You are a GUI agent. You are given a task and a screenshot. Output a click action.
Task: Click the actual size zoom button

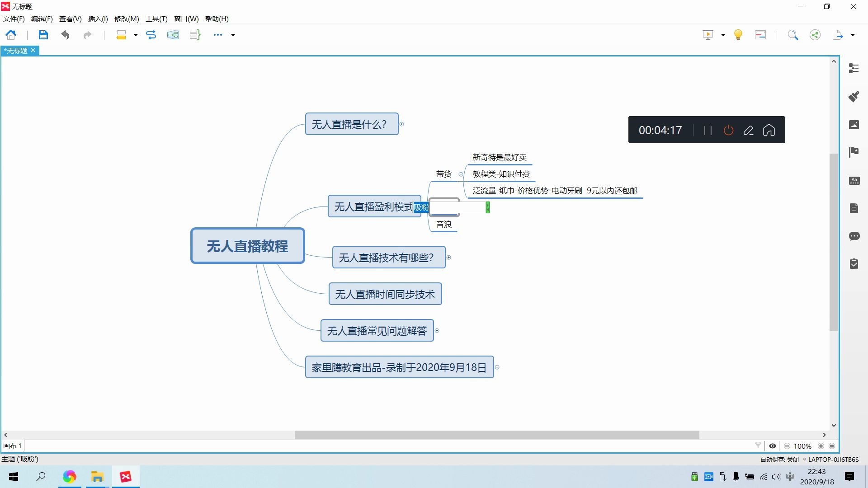tap(832, 446)
